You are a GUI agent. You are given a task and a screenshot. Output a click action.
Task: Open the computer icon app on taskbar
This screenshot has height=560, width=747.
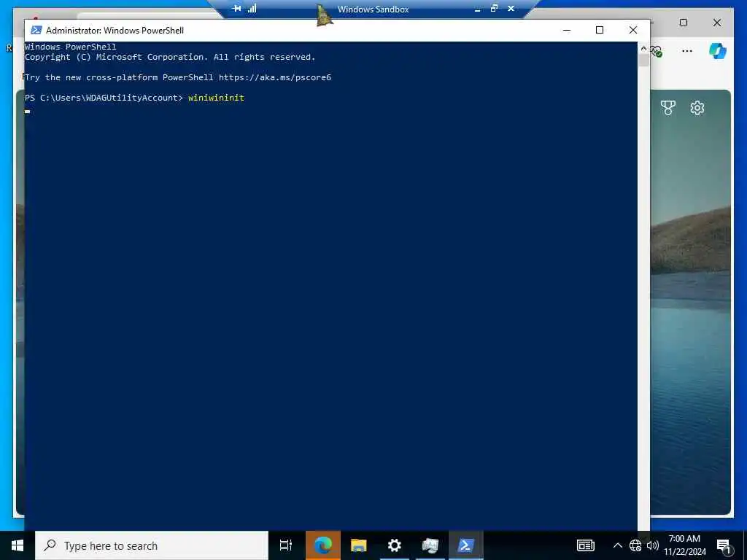430,545
